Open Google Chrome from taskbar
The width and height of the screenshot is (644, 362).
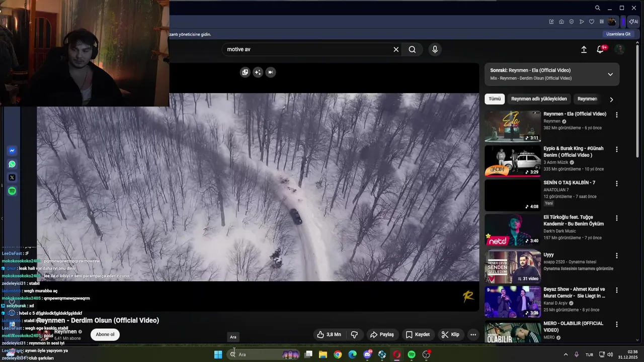tap(338, 354)
